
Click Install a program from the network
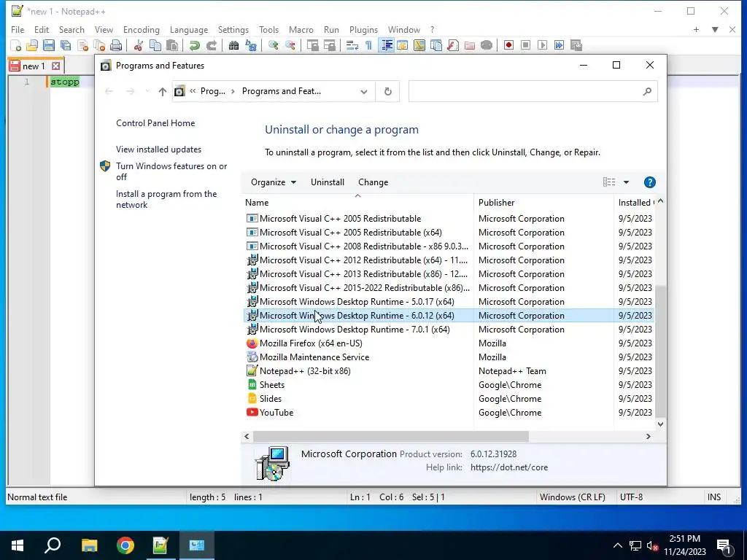point(166,200)
